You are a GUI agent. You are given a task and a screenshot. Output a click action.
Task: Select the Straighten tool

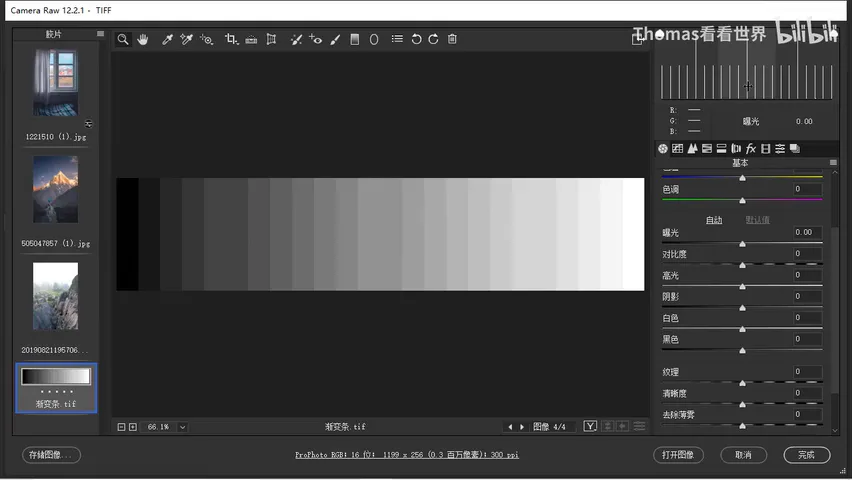(251, 39)
